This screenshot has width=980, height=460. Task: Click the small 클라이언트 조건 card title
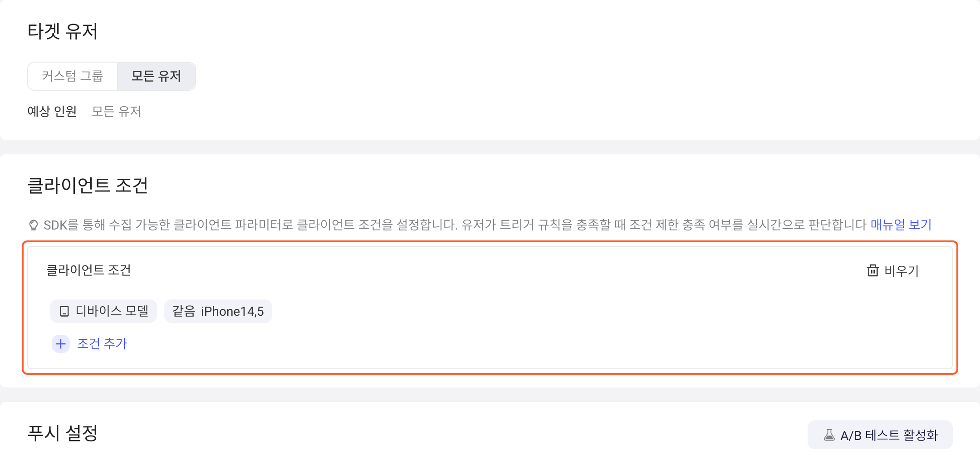[89, 270]
